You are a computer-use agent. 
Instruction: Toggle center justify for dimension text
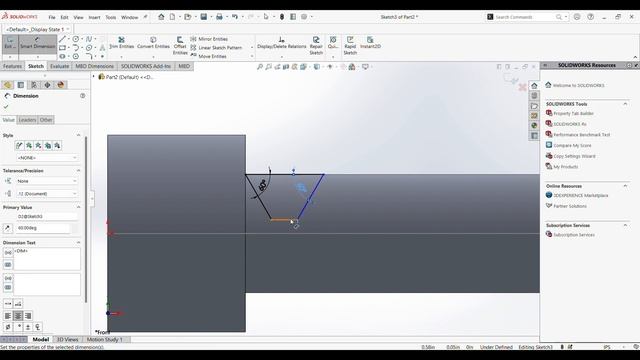point(18,316)
